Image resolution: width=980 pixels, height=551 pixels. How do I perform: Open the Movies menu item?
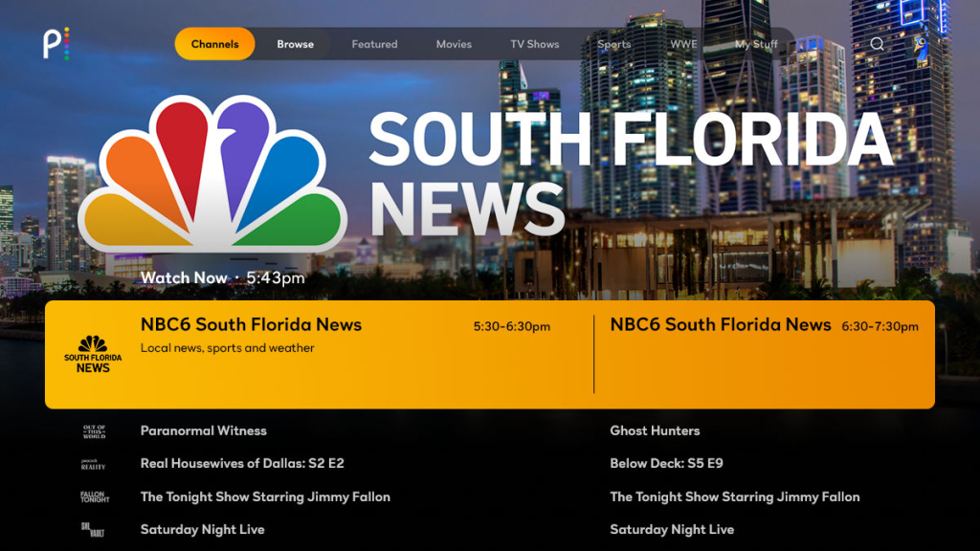pos(454,44)
